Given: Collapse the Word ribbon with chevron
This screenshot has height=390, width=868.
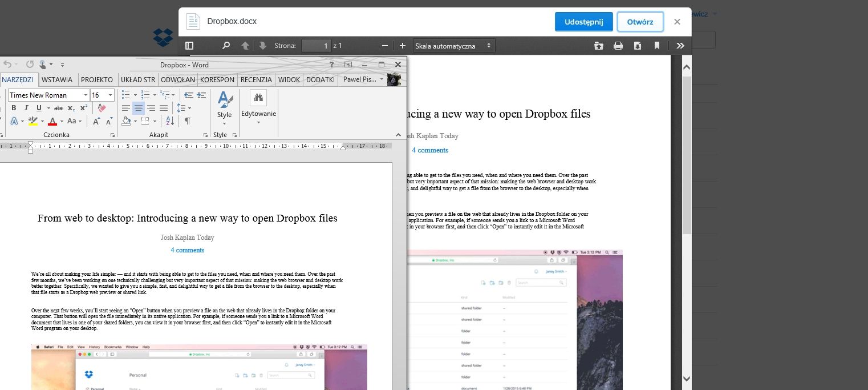Looking at the screenshot, I should pos(398,135).
